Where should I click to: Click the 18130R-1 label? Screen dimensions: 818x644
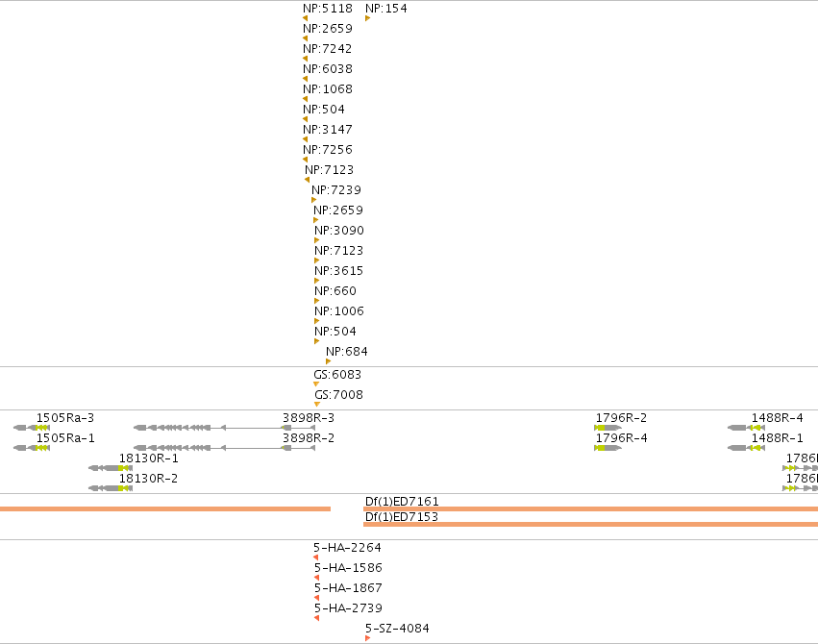[149, 458]
